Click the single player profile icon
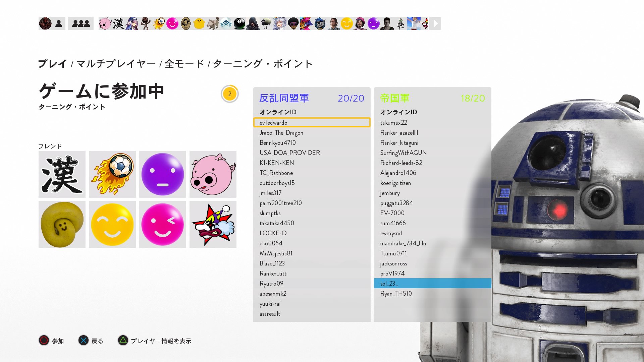This screenshot has width=644, height=362. click(x=59, y=23)
